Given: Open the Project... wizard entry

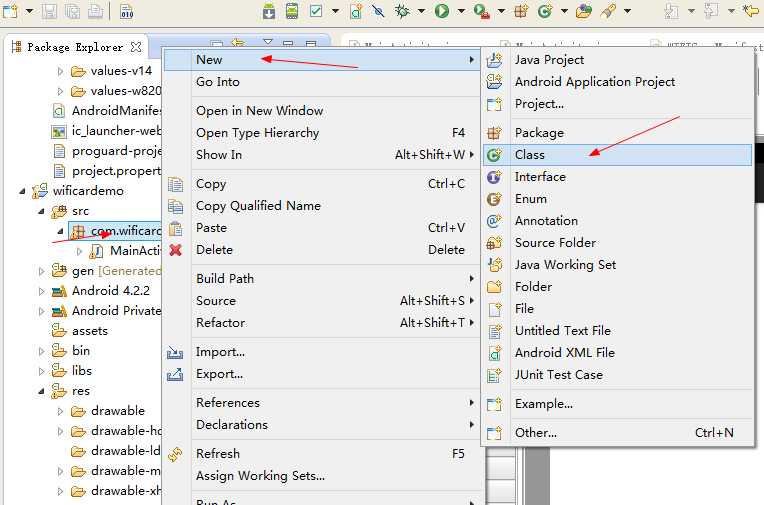Looking at the screenshot, I should 617,104.
